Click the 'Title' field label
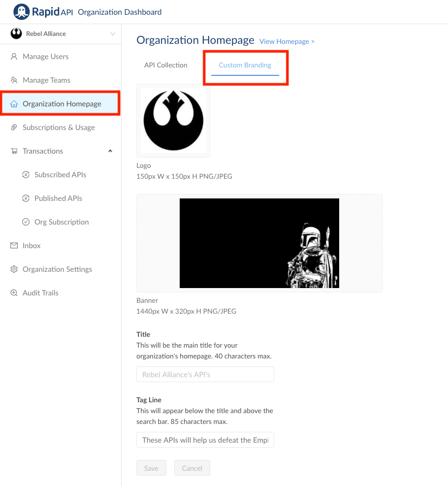The image size is (448, 486). (x=143, y=334)
